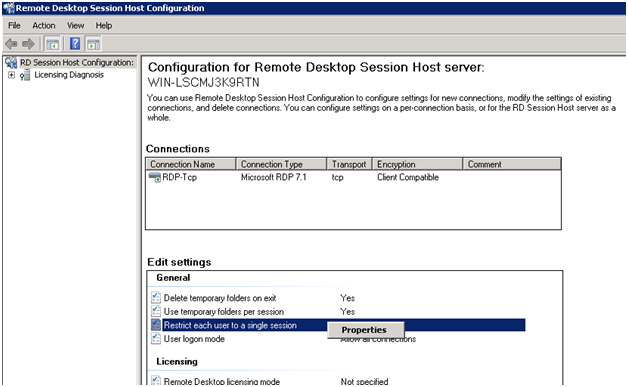
Task: Click the icon beside Restrict each user to a single session
Action: [x=156, y=325]
